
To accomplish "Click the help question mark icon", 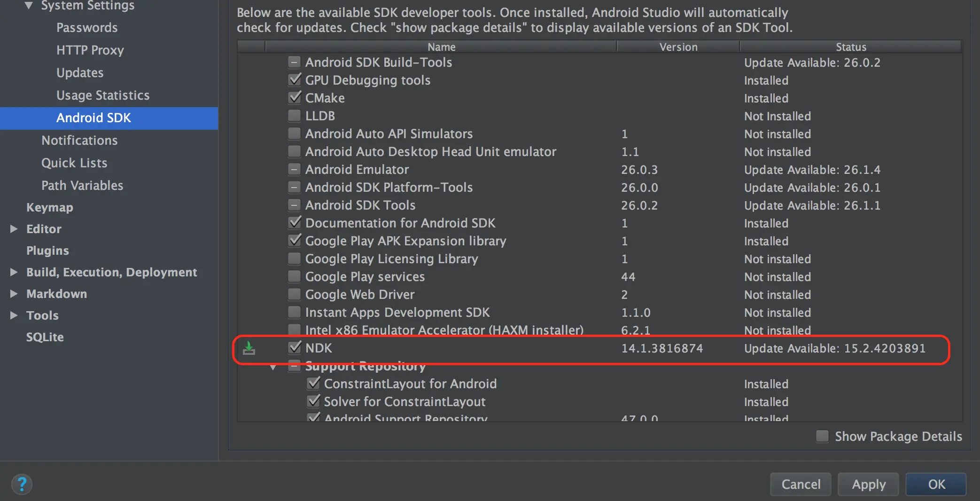I will click(22, 484).
